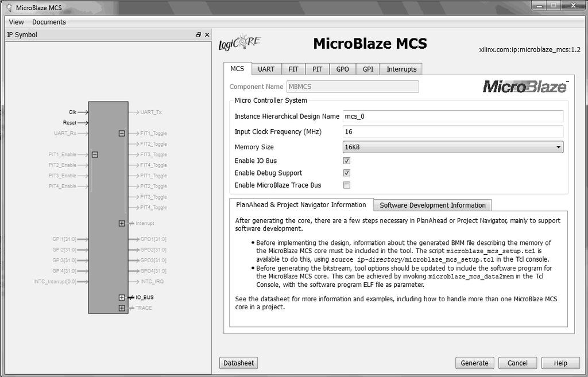Click the Reset port label
Viewport: 588px width, 377px height.
pyautogui.click(x=69, y=123)
